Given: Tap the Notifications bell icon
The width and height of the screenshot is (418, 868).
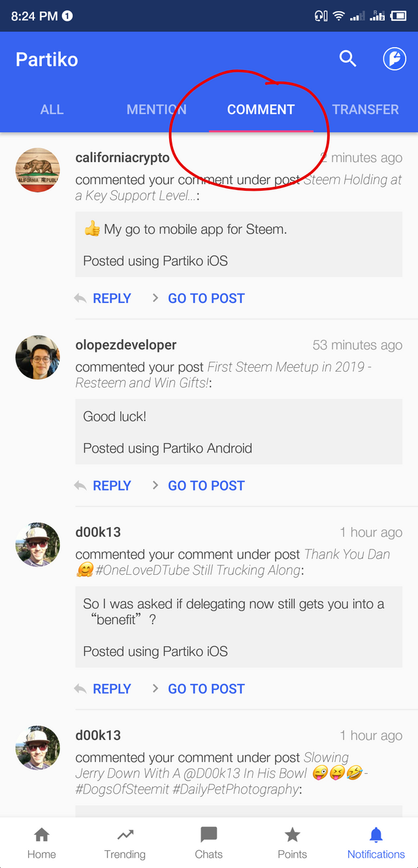Looking at the screenshot, I should tap(376, 834).
